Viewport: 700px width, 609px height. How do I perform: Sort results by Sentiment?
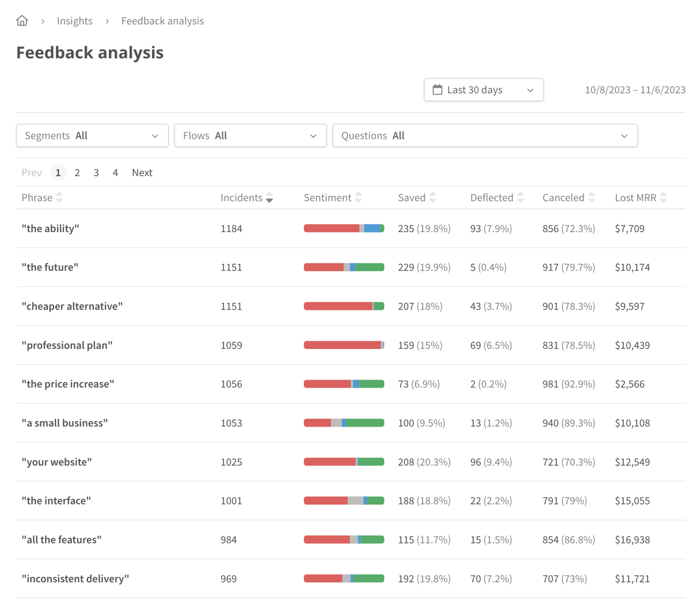tap(358, 198)
